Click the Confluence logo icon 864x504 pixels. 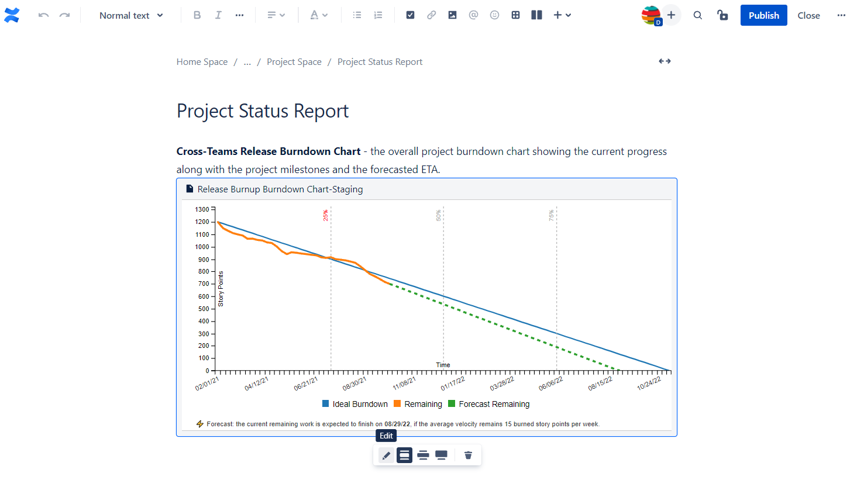12,15
